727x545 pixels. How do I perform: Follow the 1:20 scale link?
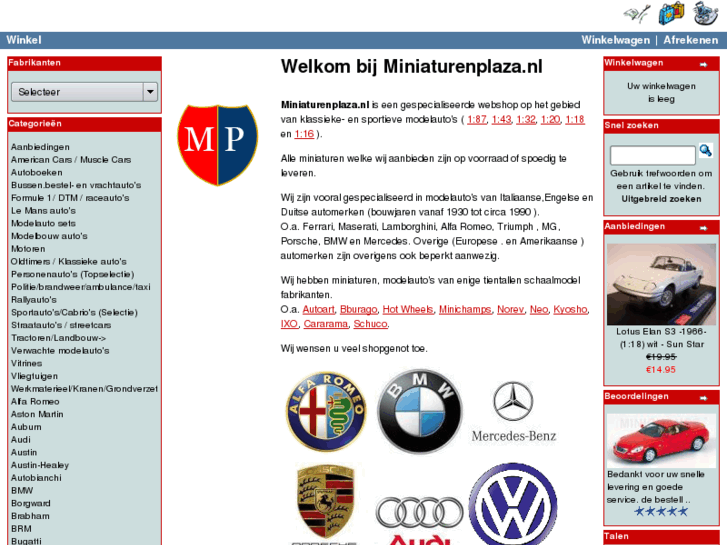550,120
